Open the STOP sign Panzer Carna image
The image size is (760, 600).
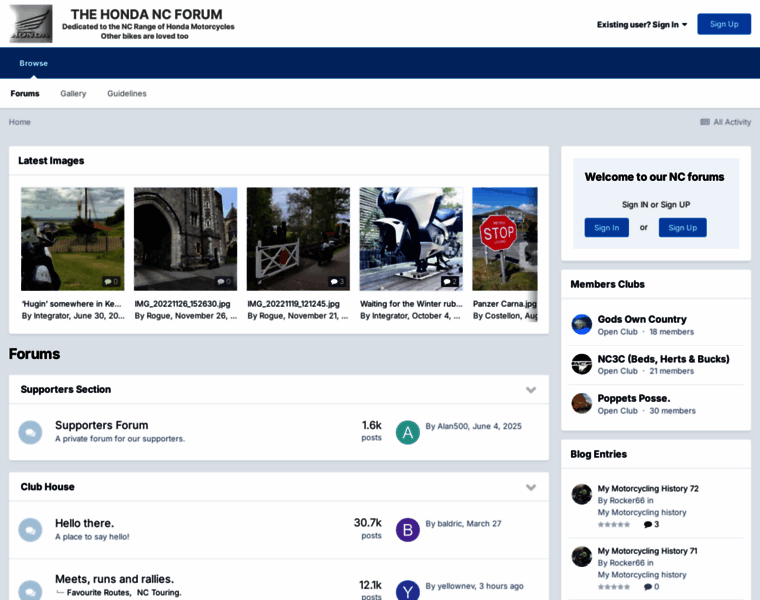pos(504,239)
